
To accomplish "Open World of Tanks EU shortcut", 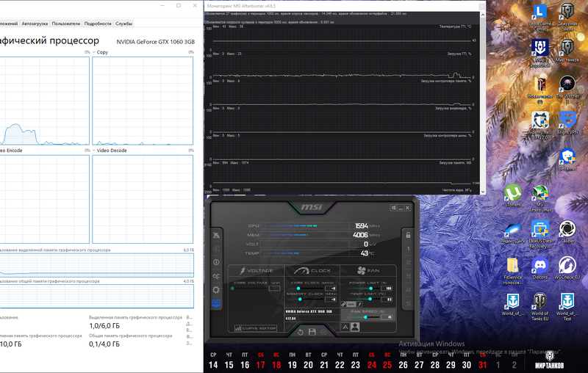I will point(540,307).
